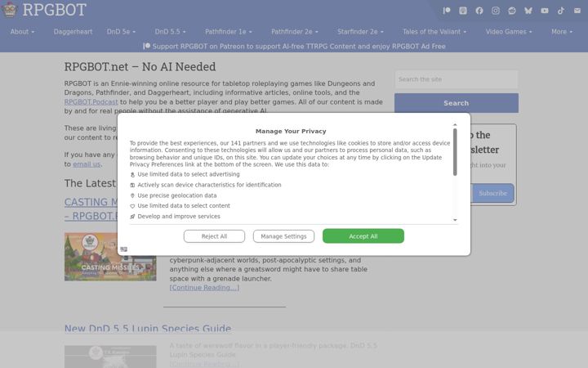Click the green Accept All button
588x368 pixels.
(363, 236)
